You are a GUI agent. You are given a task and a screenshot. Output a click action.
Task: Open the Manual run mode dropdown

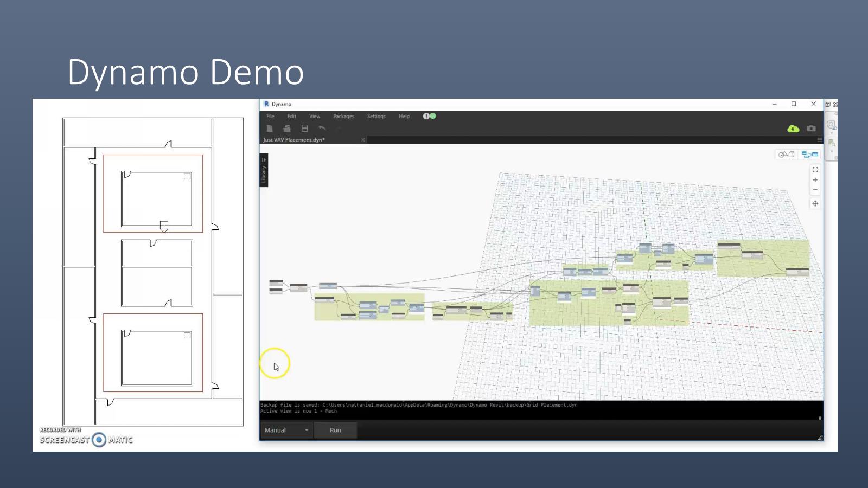(286, 430)
